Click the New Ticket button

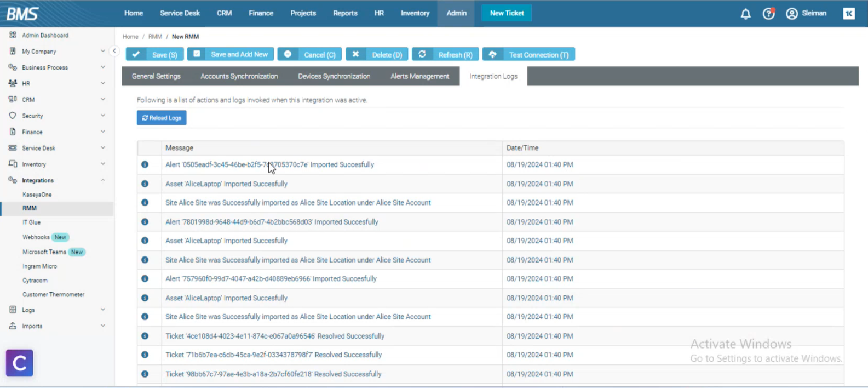(507, 13)
